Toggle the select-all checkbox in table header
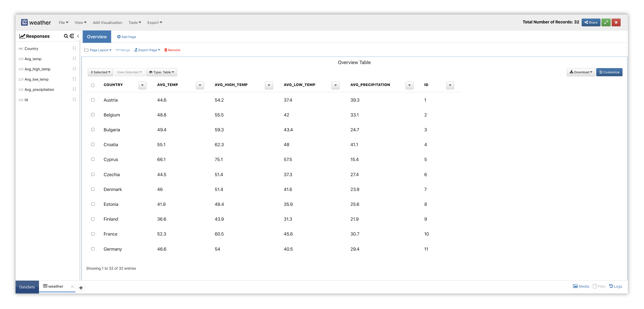 point(93,85)
